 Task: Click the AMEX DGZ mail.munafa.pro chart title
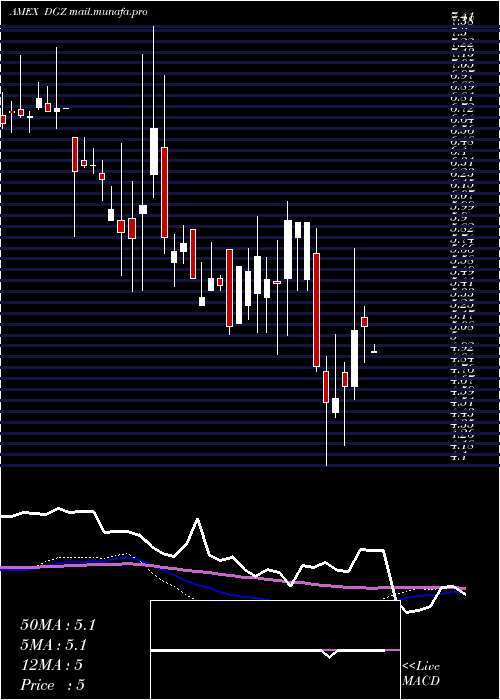[x=78, y=12]
